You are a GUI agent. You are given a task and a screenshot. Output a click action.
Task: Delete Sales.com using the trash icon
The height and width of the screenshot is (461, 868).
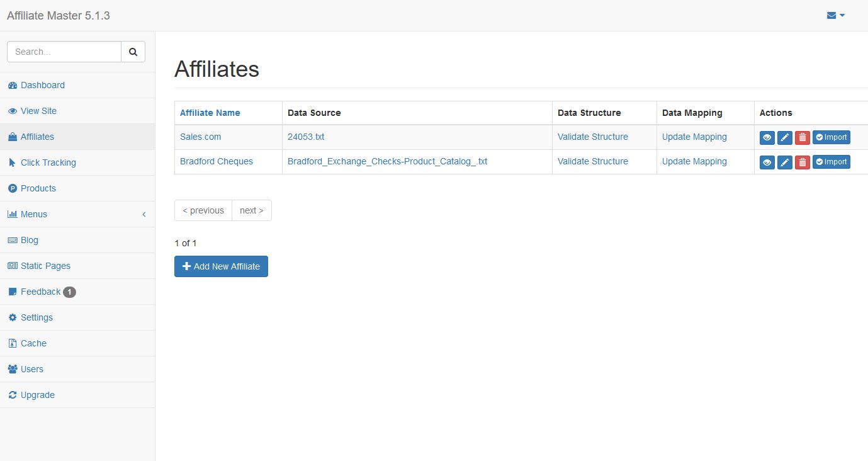point(803,137)
